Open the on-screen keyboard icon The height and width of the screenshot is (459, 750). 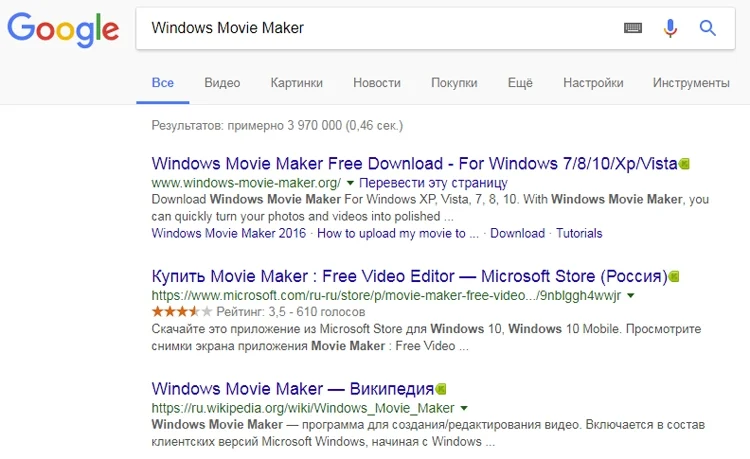pos(633,28)
